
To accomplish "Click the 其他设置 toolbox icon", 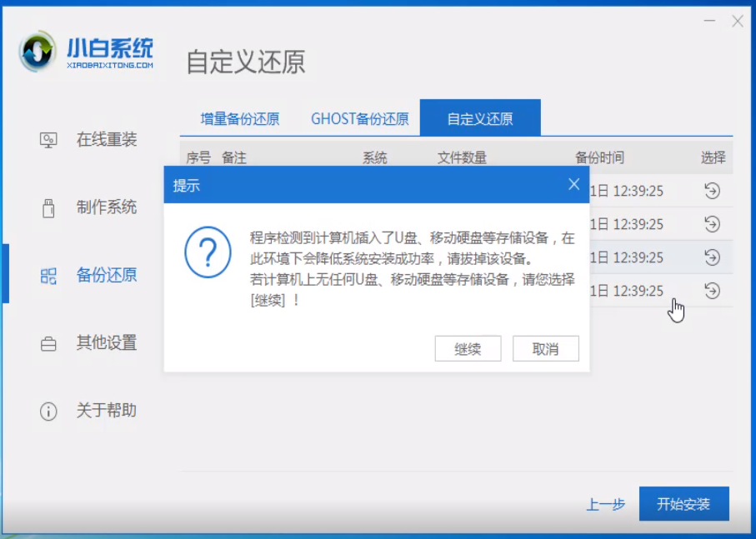I will tap(48, 343).
